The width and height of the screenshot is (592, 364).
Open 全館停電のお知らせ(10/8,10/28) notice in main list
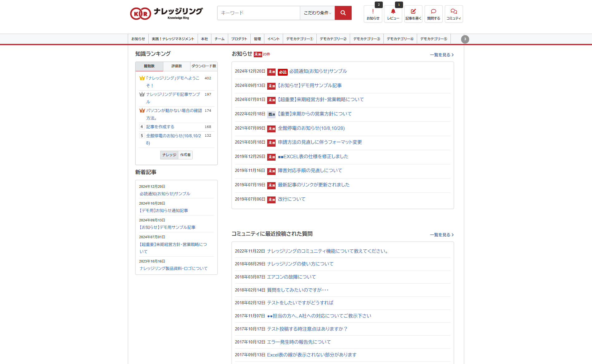pyautogui.click(x=311, y=128)
